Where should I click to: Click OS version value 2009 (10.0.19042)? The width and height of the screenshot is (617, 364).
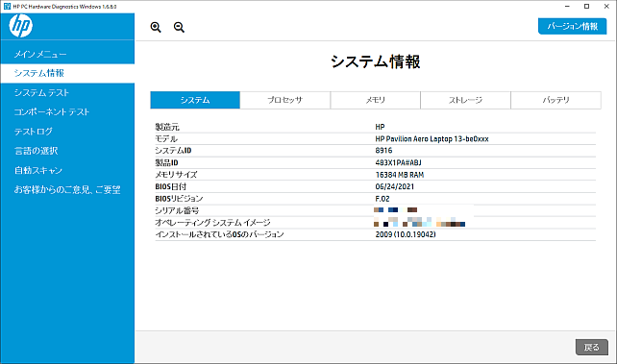pos(406,234)
